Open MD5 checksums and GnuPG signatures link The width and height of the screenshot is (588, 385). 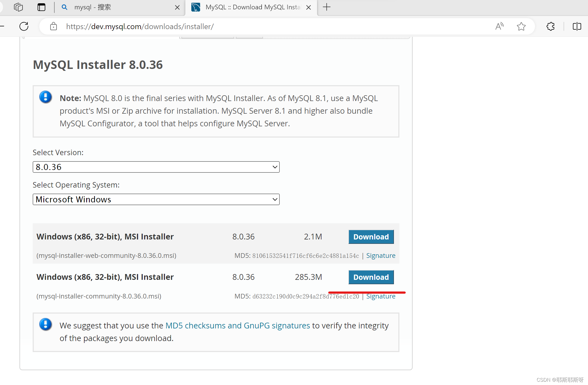click(x=237, y=325)
